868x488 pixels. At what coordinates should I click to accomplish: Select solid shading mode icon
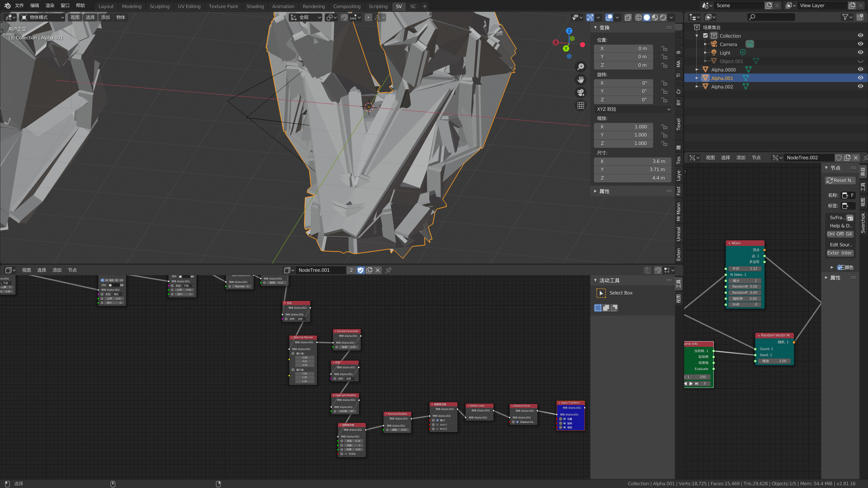tap(647, 17)
